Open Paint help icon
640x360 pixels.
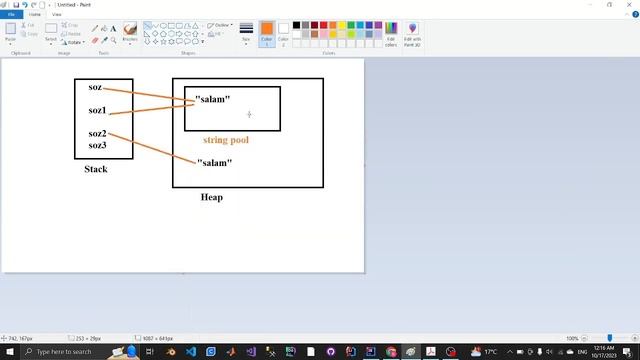click(x=636, y=14)
